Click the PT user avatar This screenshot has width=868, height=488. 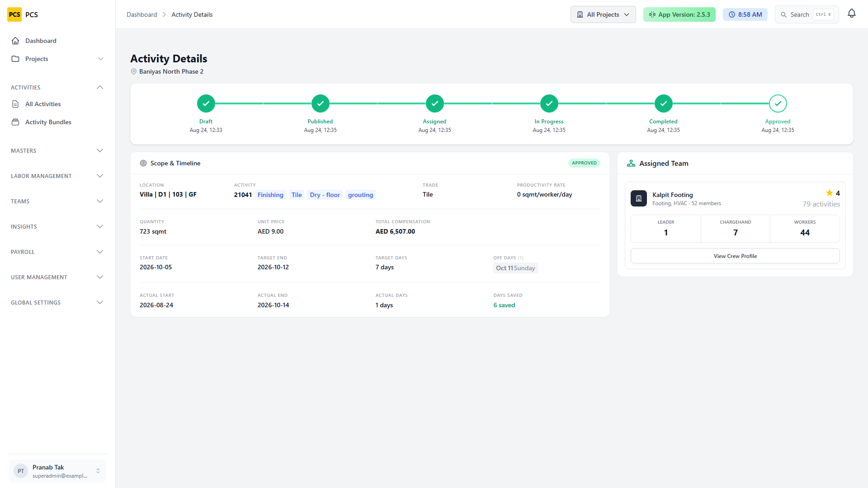21,471
